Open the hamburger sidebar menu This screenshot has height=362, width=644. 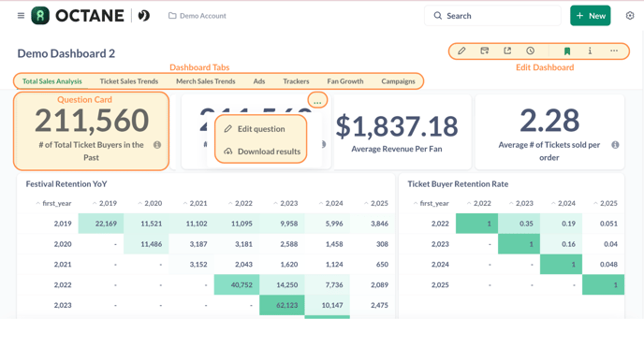click(21, 16)
